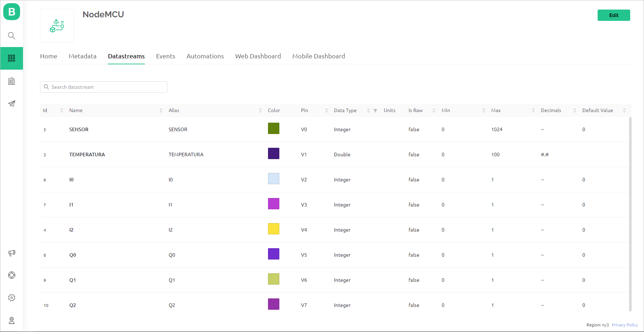Select the Q0 datastream name
644x332 pixels.
point(73,255)
